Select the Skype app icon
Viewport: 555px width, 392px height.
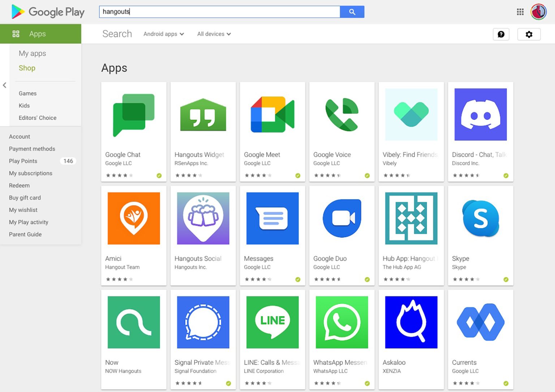(x=480, y=218)
